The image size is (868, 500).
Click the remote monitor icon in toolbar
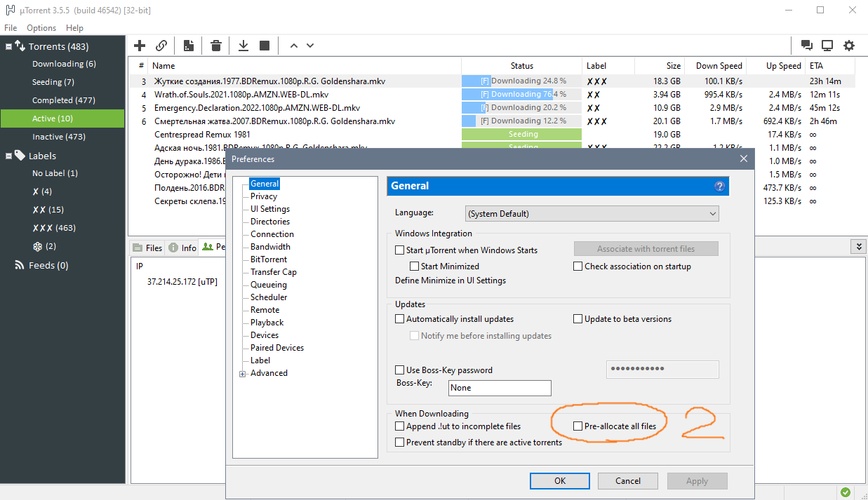coord(827,46)
